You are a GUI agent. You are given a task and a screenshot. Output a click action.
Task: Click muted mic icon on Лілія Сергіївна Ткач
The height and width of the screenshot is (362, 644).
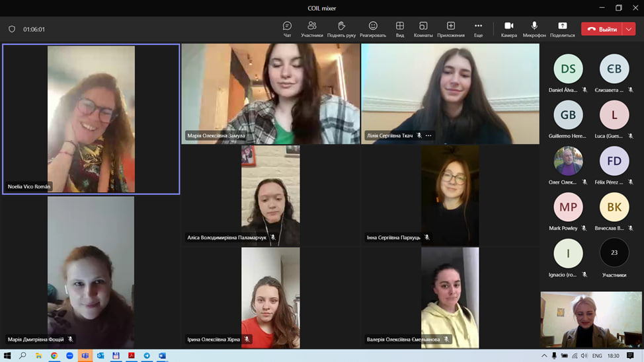(x=419, y=135)
